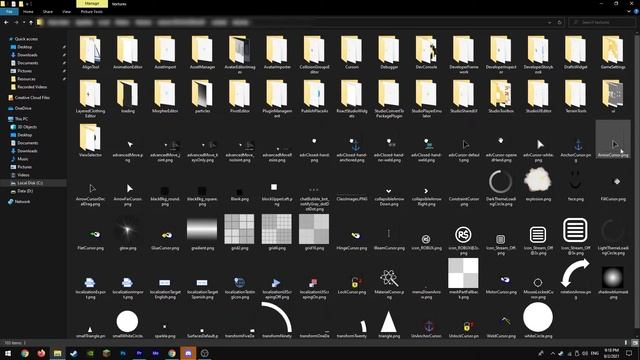Open Steam from the taskbar
The height and width of the screenshot is (360, 640).
(x=74, y=353)
